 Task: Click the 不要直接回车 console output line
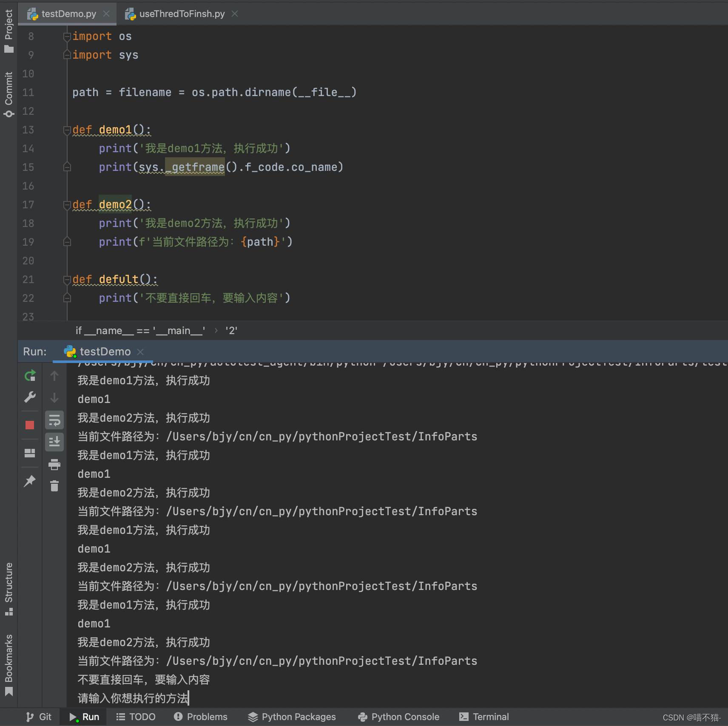[144, 680]
